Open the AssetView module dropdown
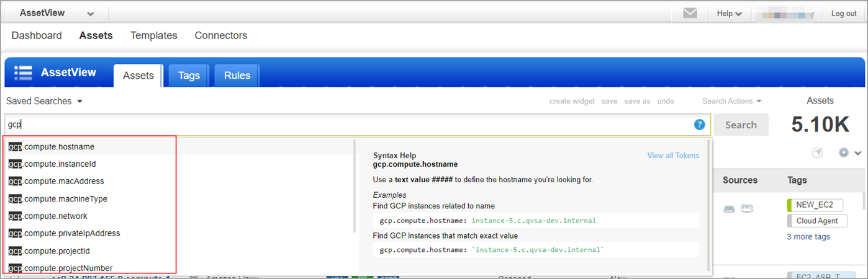The image size is (868, 279). pyautogui.click(x=57, y=13)
